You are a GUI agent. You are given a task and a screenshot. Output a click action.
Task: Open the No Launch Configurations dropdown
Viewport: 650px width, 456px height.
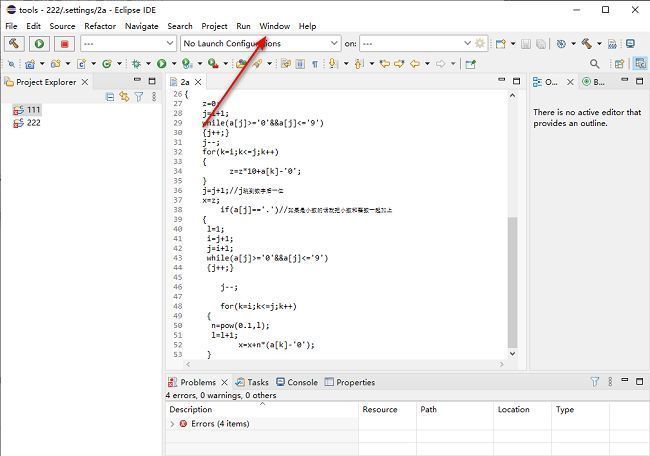262,44
